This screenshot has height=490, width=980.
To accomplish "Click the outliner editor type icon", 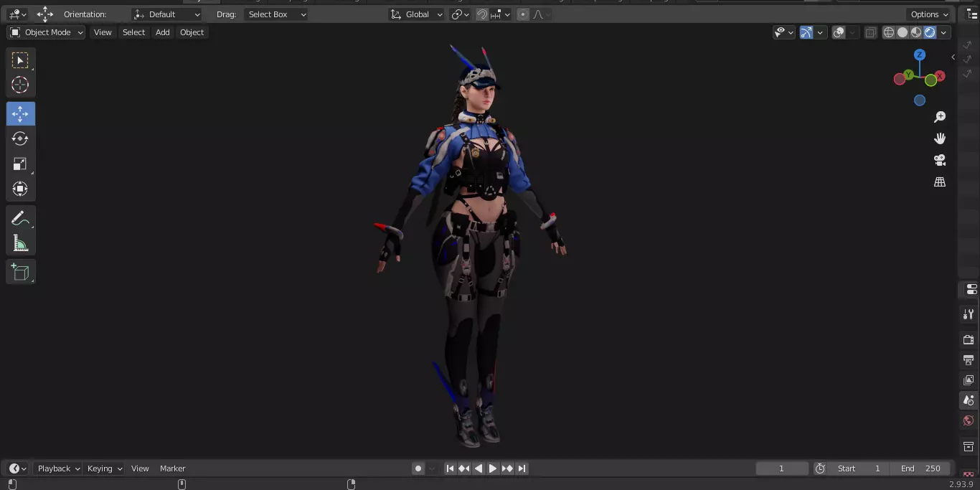I will tap(971, 14).
